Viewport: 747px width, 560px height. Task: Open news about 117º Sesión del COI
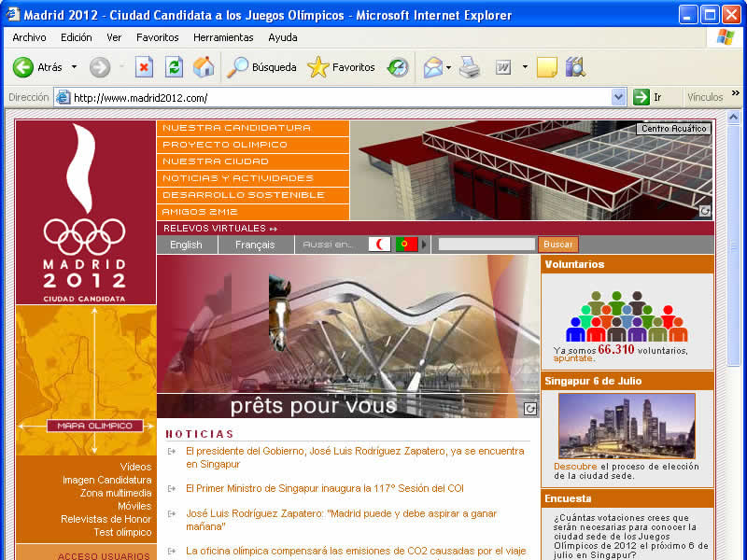[325, 488]
